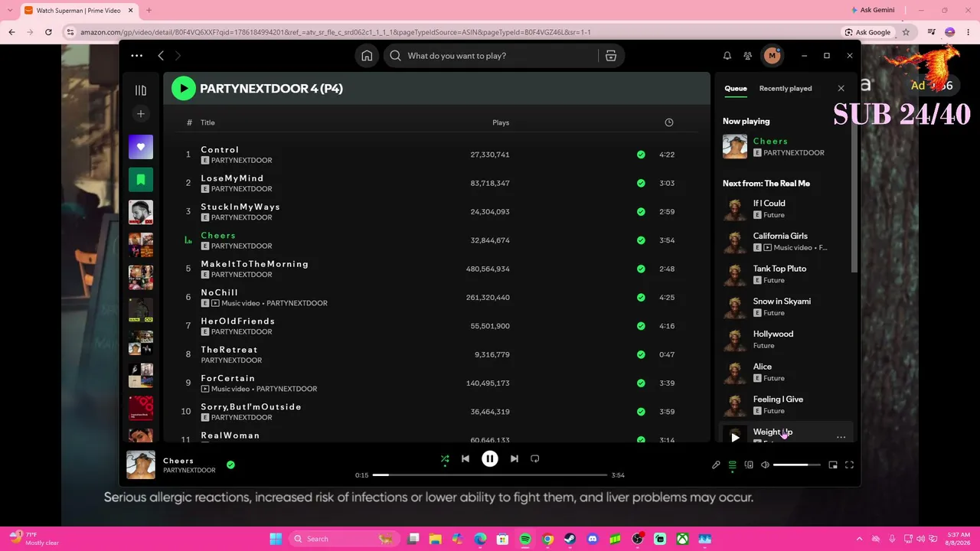Viewport: 980px width, 551px height.
Task: Reload the Chrome page
Action: 48,32
